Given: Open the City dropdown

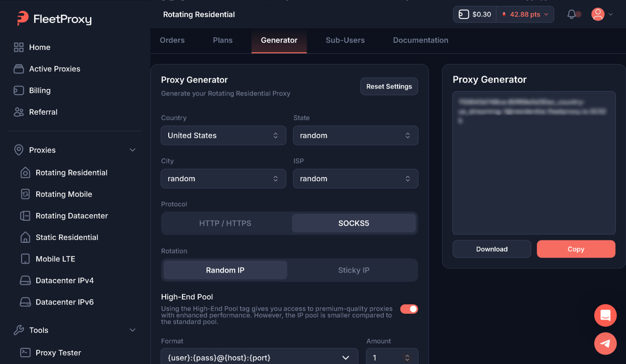Looking at the screenshot, I should 224,178.
